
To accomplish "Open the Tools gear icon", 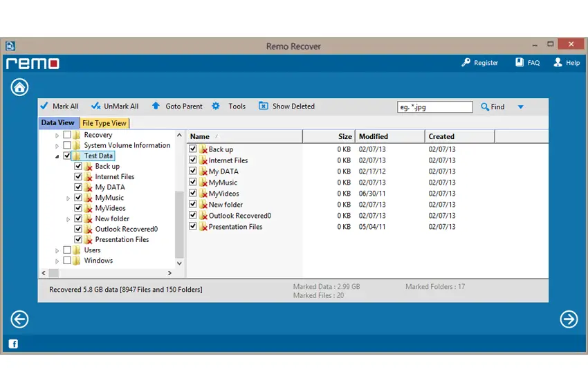I will click(x=216, y=106).
